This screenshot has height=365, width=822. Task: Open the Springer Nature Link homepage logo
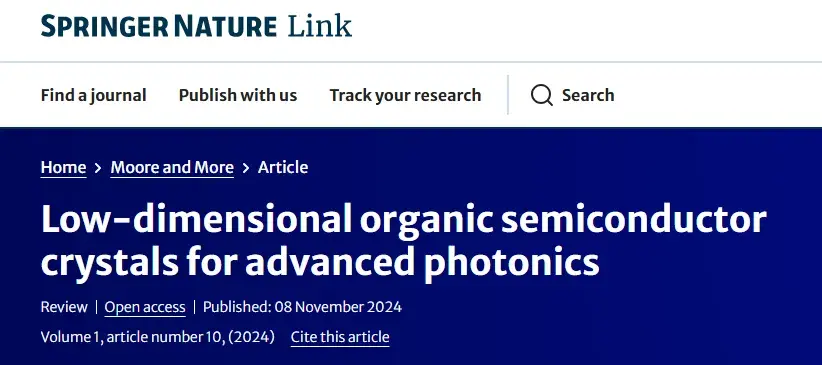(197, 26)
